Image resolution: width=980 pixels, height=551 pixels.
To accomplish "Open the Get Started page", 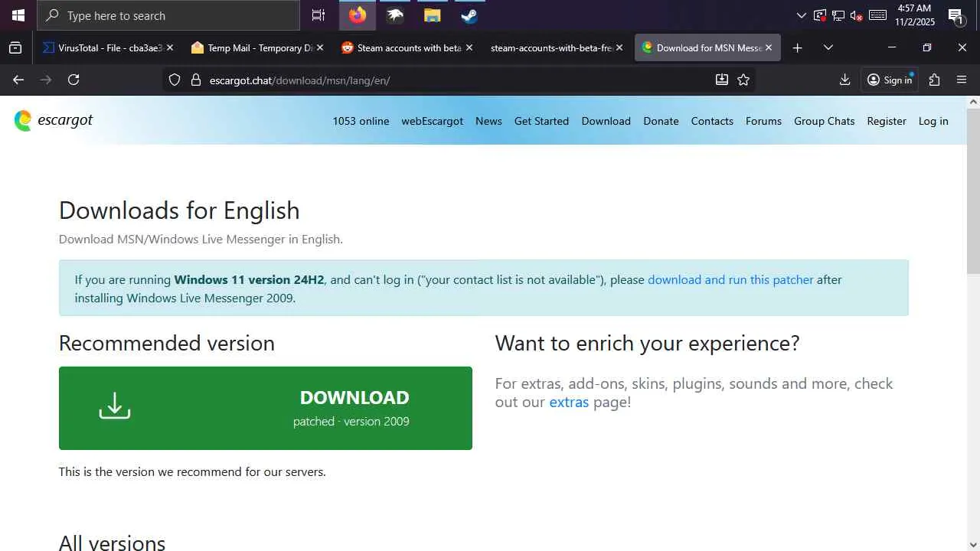I will 541,121.
